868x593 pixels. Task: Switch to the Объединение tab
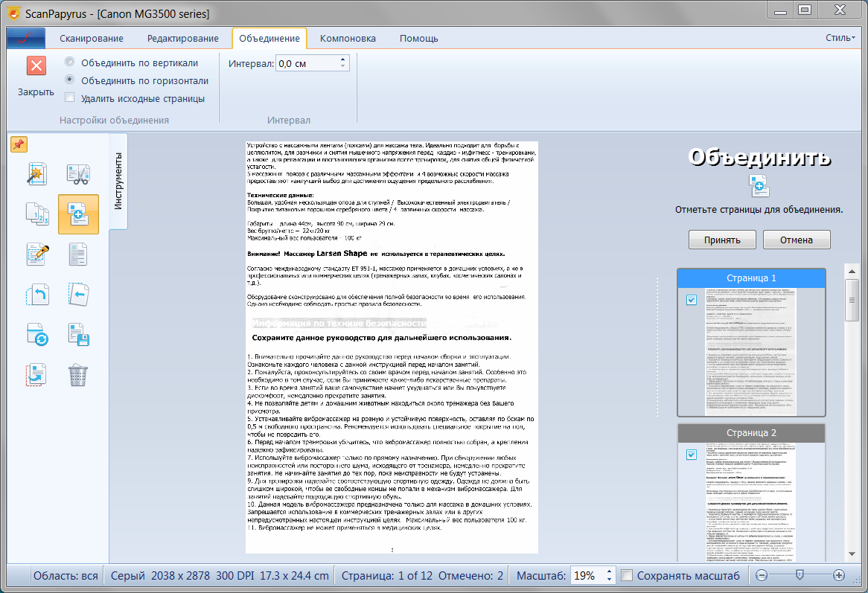[x=269, y=38]
